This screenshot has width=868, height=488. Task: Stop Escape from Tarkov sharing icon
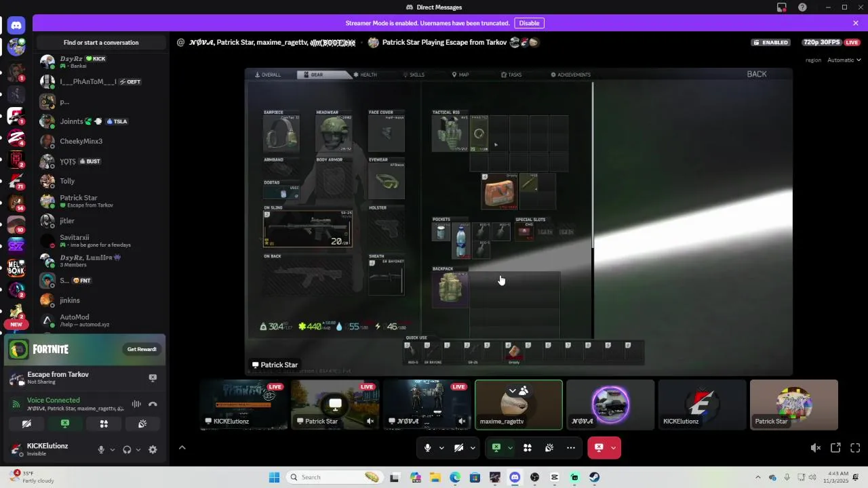click(x=153, y=378)
